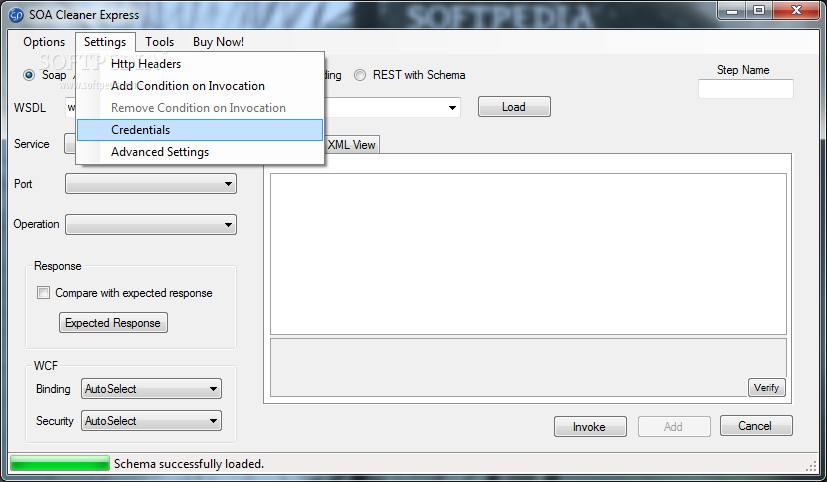
Task: Click the SOA Cleaner Express title bar icon
Action: click(x=16, y=15)
